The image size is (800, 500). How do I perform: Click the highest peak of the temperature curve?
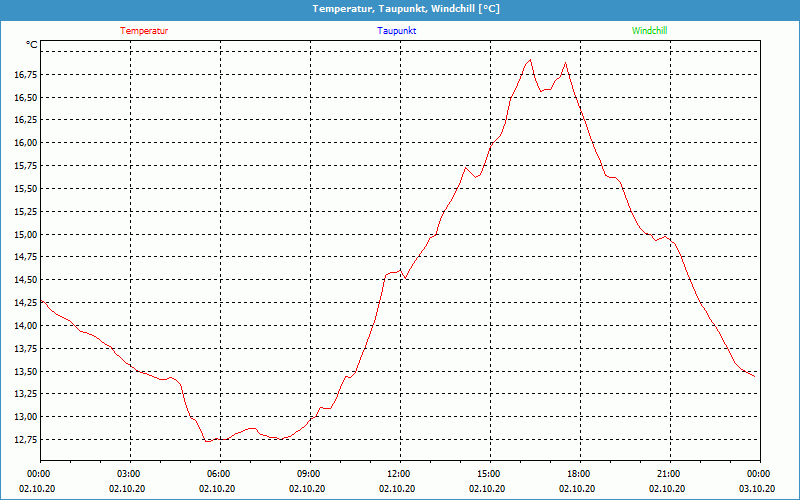click(x=530, y=59)
